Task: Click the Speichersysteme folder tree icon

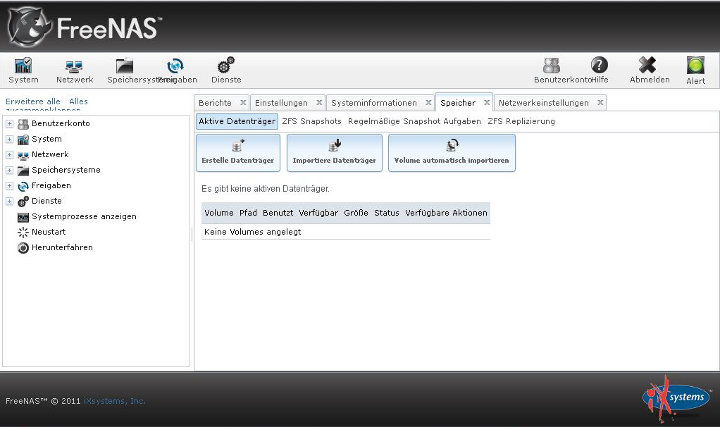Action: tap(23, 170)
